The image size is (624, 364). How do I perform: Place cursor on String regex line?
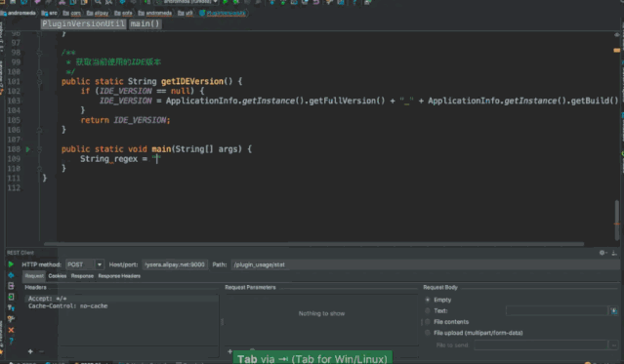(119, 159)
